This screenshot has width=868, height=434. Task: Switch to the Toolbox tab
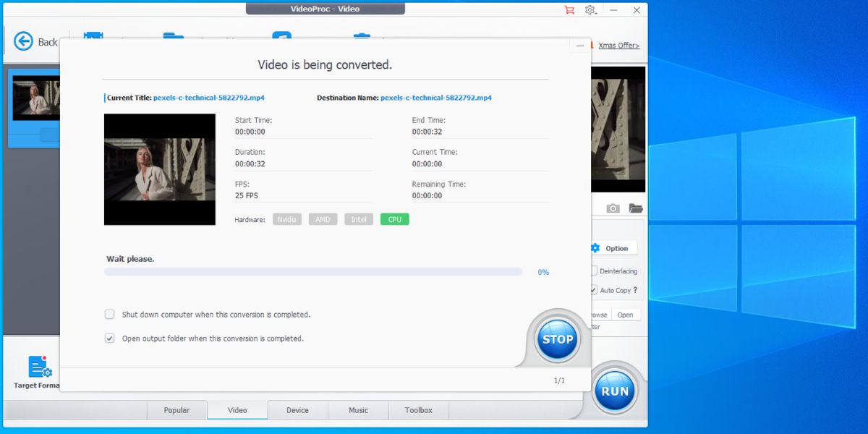point(418,409)
